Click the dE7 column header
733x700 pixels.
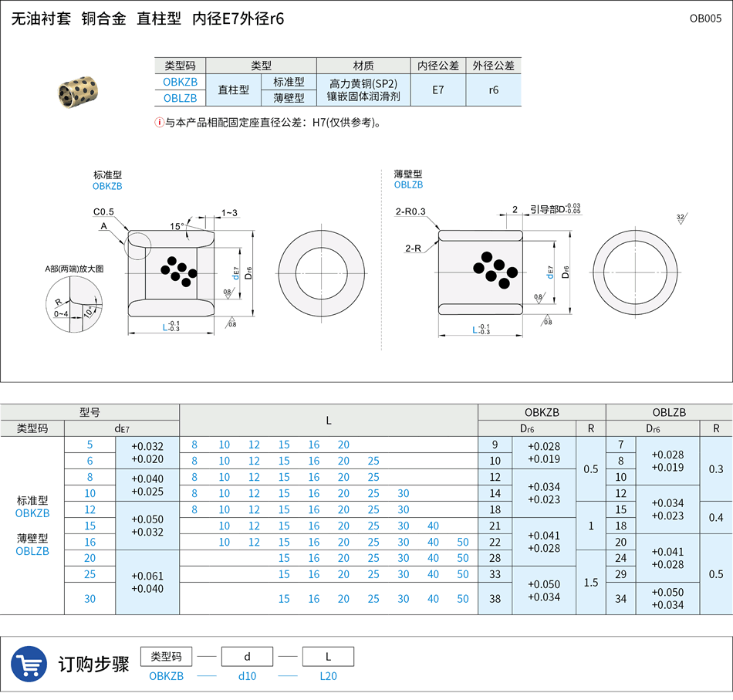pyautogui.click(x=122, y=428)
